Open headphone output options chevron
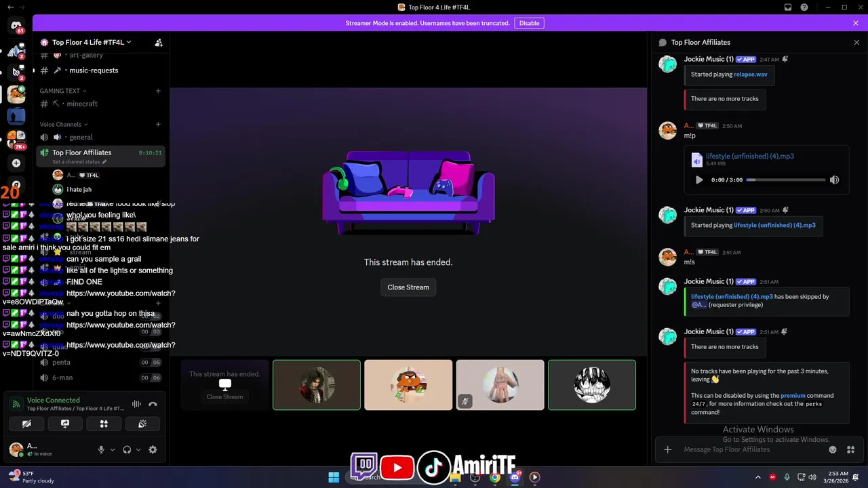 (x=138, y=449)
